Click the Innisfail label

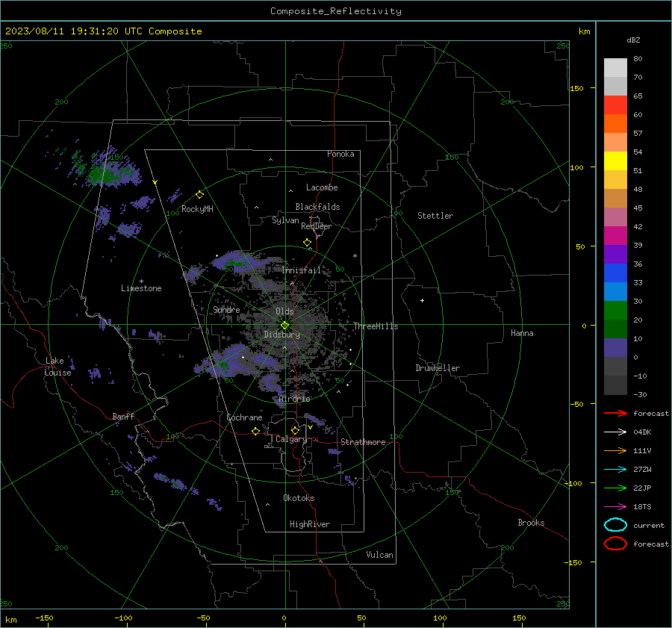point(302,270)
